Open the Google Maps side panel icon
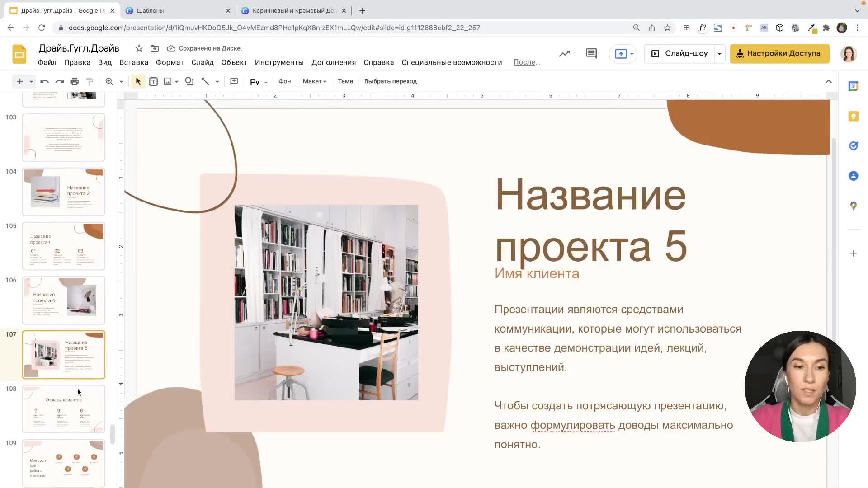The image size is (868, 488). tap(853, 206)
